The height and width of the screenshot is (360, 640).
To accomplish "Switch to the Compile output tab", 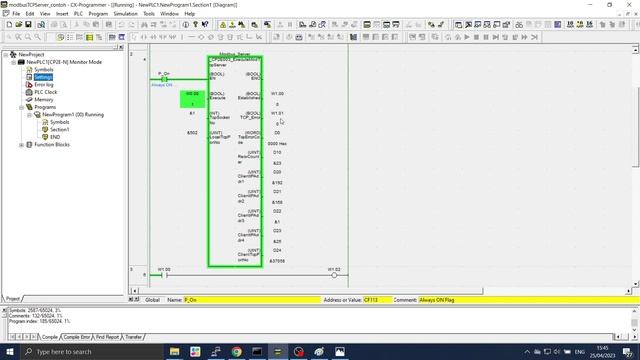I will tap(50, 337).
